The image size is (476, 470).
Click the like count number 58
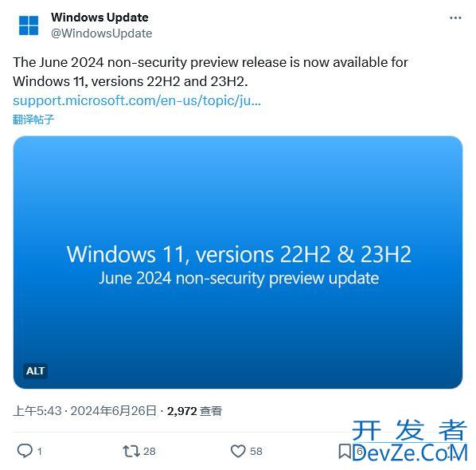(x=256, y=452)
